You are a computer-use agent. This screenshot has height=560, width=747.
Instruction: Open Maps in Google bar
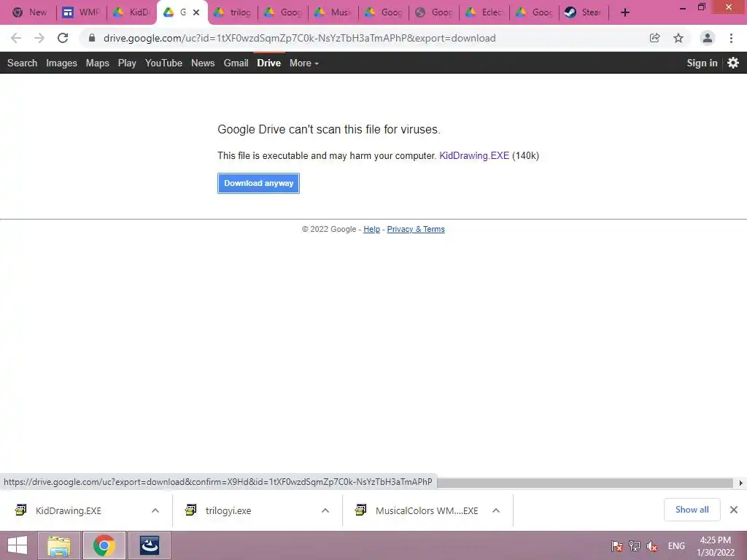(x=97, y=63)
